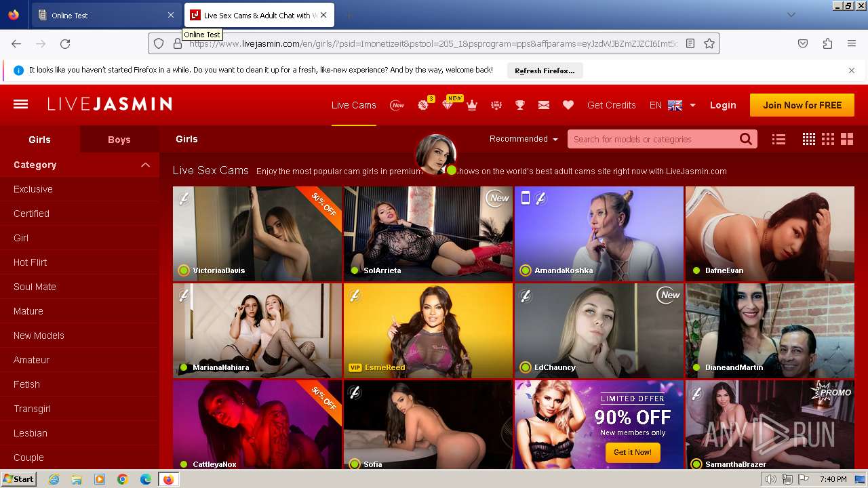This screenshot has width=868, height=488.
Task: Switch to small grid thumbnail view
Action: (x=809, y=139)
